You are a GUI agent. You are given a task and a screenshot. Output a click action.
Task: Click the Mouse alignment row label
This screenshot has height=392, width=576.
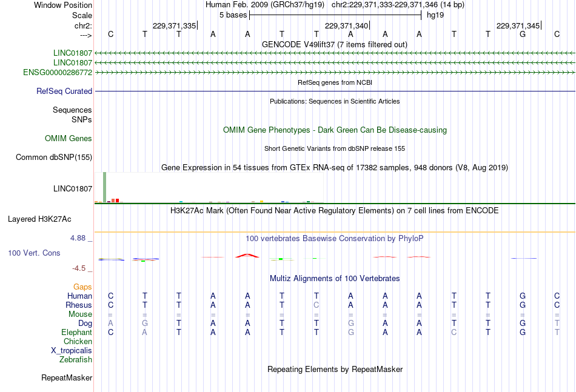(81, 314)
